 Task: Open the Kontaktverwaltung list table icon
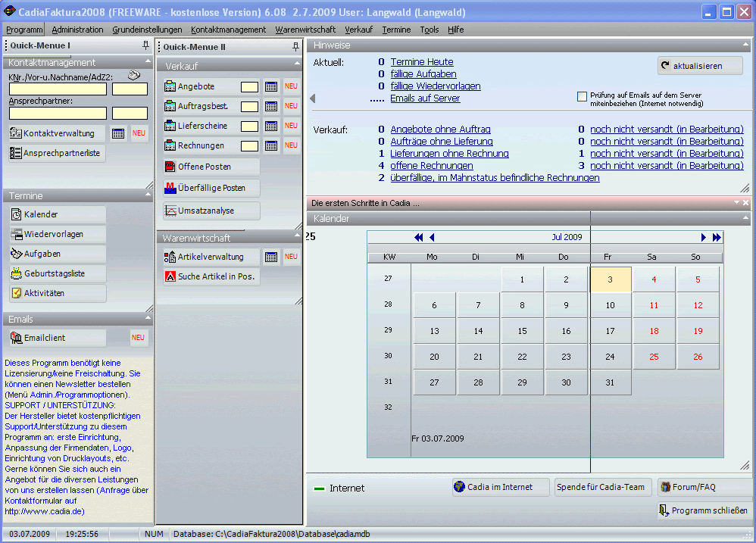point(118,133)
